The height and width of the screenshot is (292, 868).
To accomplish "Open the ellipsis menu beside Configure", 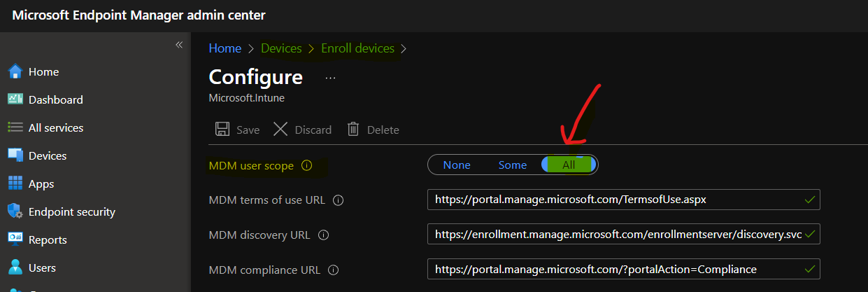I will 331,78.
